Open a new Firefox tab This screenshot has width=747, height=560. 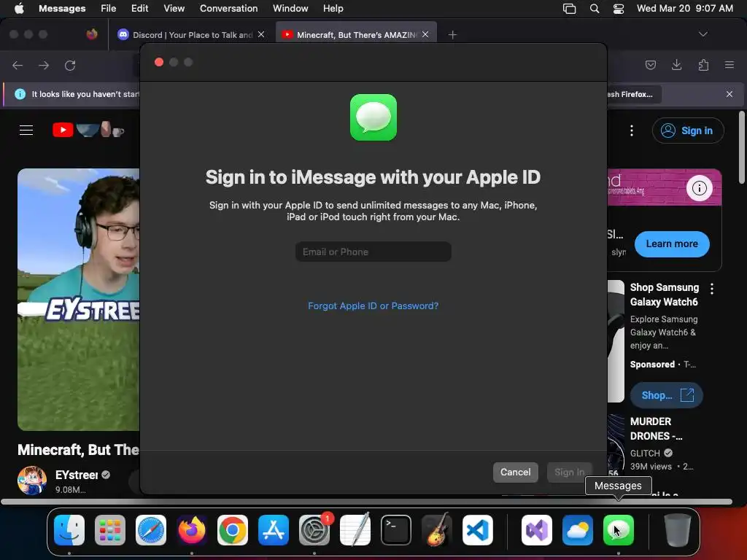(452, 34)
